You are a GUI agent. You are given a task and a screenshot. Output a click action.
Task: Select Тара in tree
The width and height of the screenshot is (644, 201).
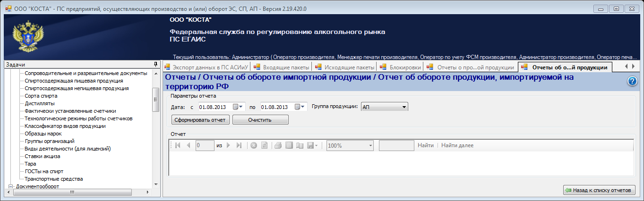click(30, 164)
